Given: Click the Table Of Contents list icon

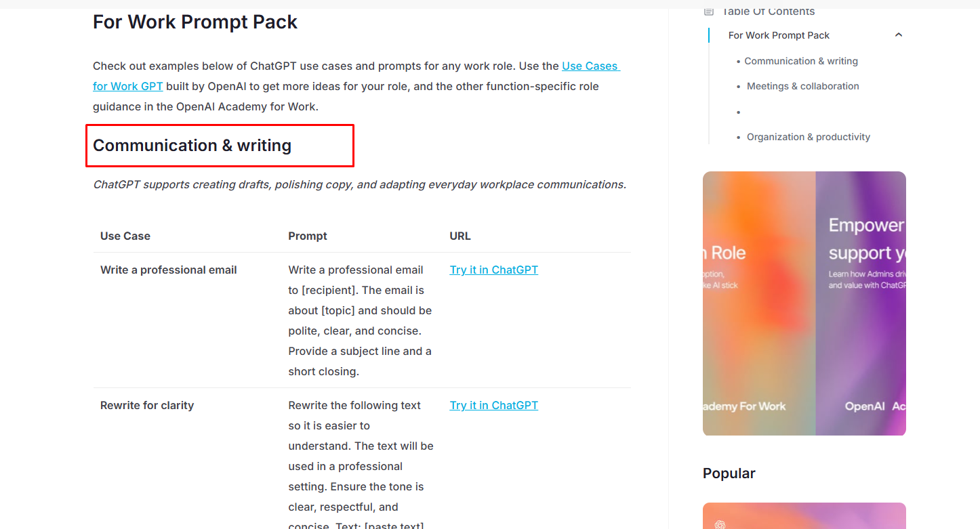Looking at the screenshot, I should point(709,12).
